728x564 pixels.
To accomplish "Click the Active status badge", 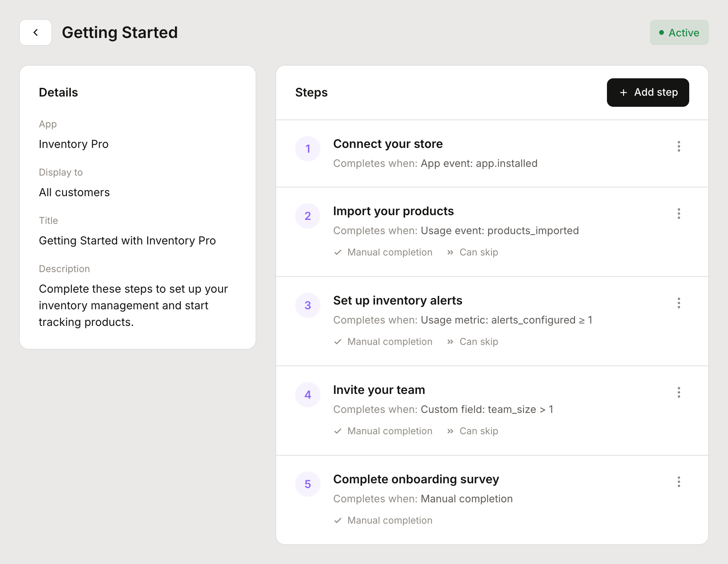I will (x=679, y=32).
